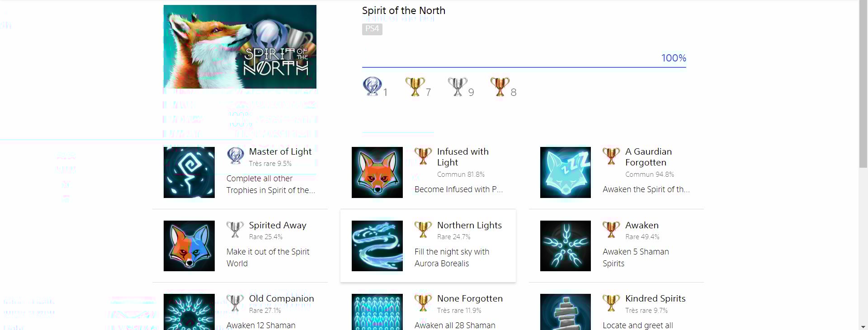This screenshot has height=330, width=868.
Task: Click the silver trophy count icon
Action: coord(457,86)
